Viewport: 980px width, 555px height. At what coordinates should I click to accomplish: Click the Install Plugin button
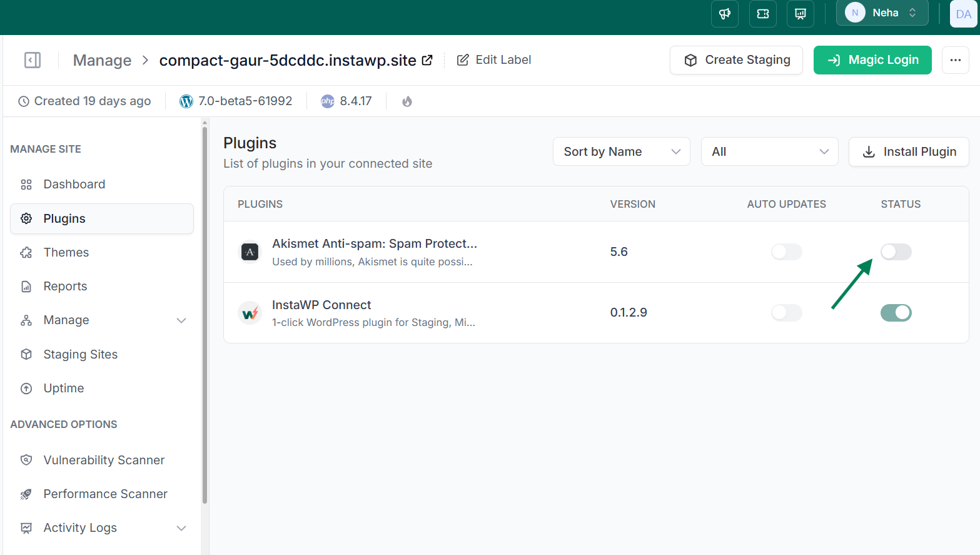tap(908, 151)
